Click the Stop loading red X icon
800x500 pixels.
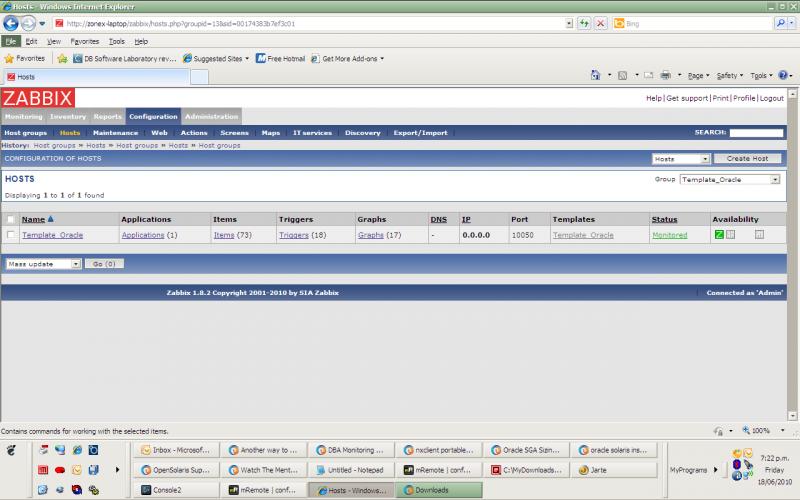pos(601,23)
